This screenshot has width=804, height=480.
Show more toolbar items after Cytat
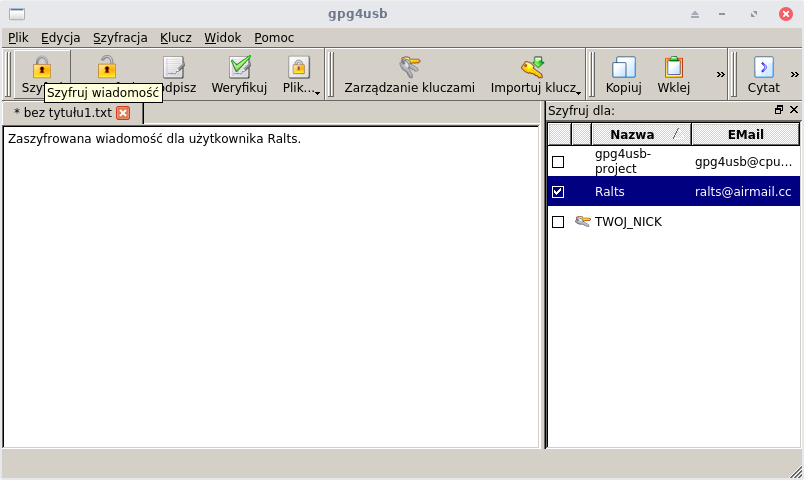[x=794, y=74]
